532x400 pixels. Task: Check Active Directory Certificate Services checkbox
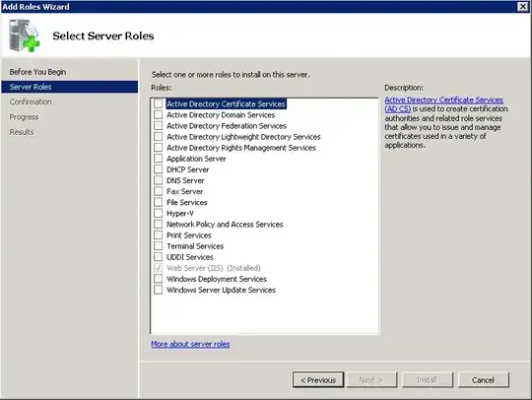[158, 103]
